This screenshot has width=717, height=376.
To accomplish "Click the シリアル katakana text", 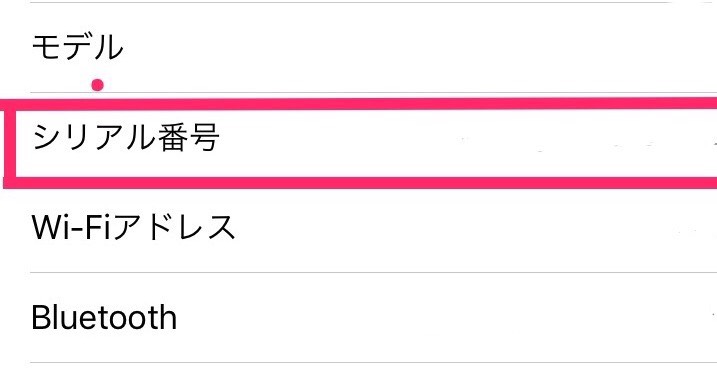I will click(94, 137).
